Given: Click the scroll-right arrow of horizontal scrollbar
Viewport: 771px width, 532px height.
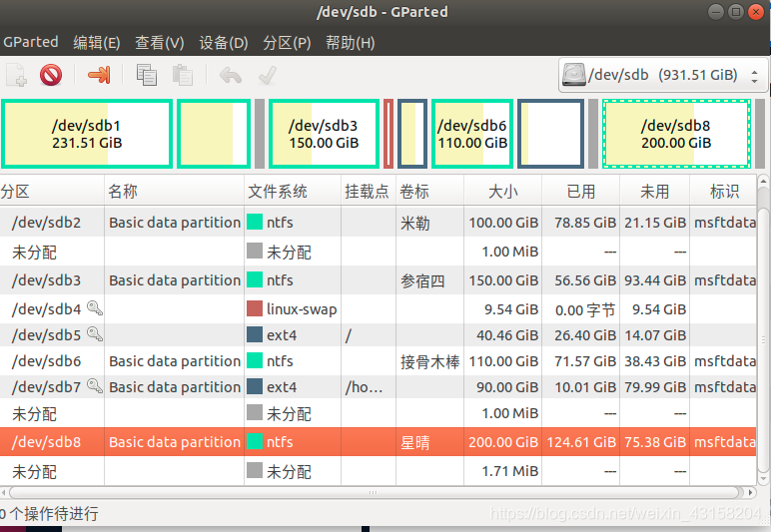Looking at the screenshot, I should click(750, 492).
